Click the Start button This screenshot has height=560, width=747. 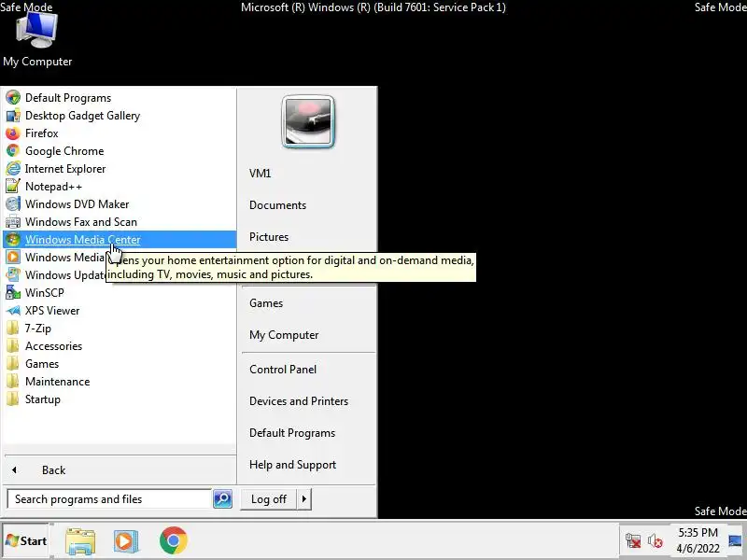pos(27,541)
